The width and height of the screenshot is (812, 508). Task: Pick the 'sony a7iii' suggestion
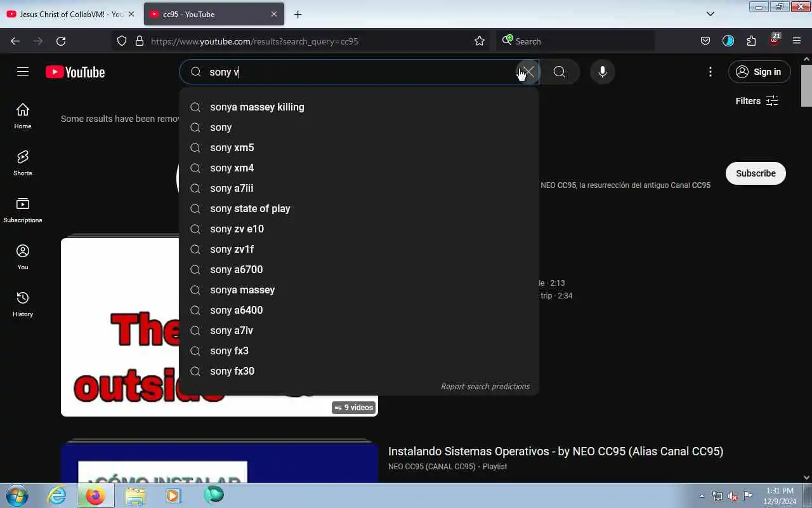[x=359, y=188]
